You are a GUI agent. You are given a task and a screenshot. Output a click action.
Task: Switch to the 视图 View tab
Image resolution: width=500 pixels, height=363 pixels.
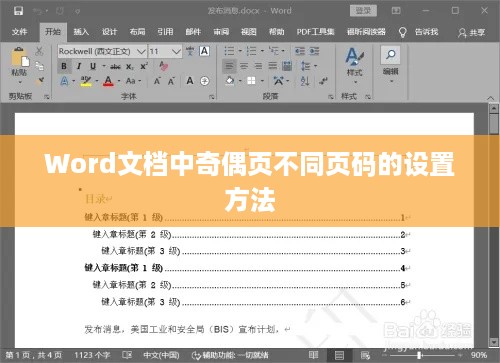249,32
